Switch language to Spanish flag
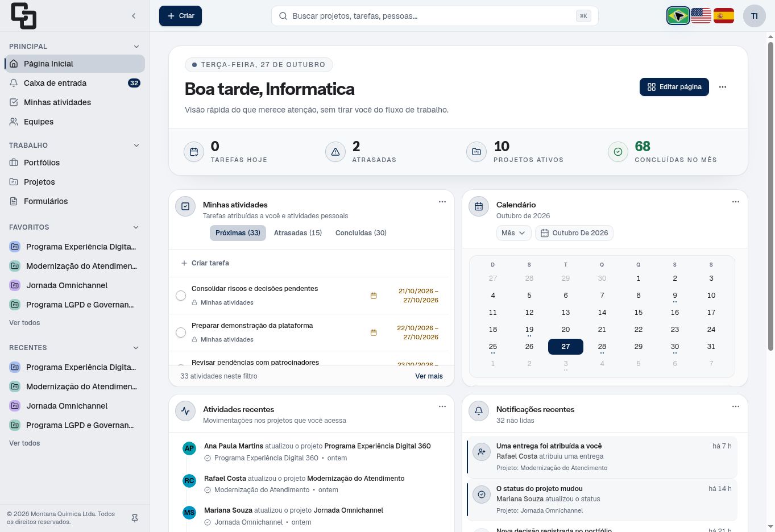The image size is (775, 532). click(x=724, y=16)
